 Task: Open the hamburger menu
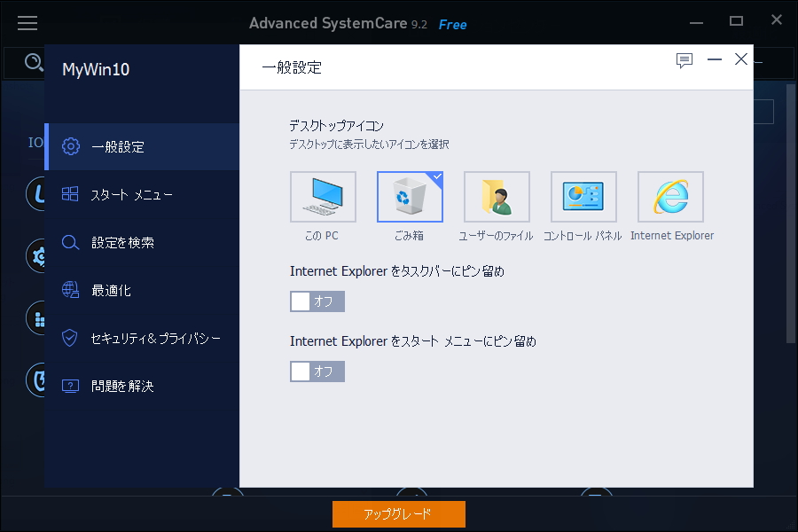pyautogui.click(x=27, y=23)
